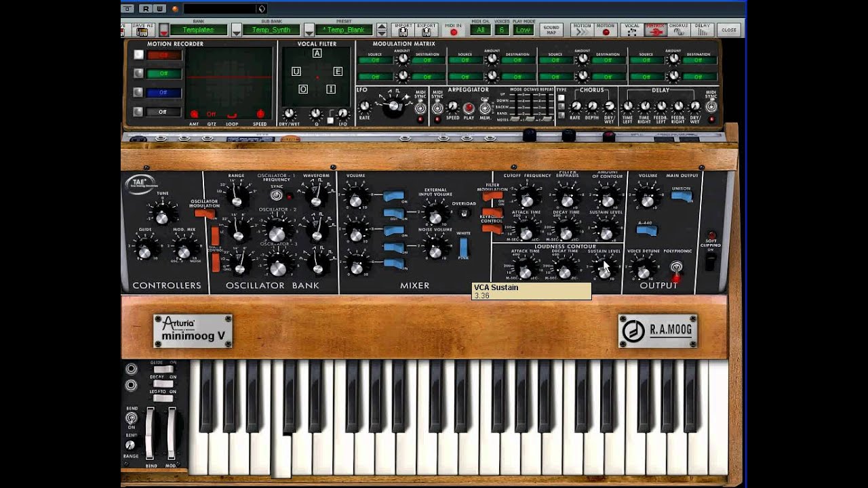Screen dimensions: 868x488
Task: Open the MIDI channel 'All' selector
Action: [481, 30]
